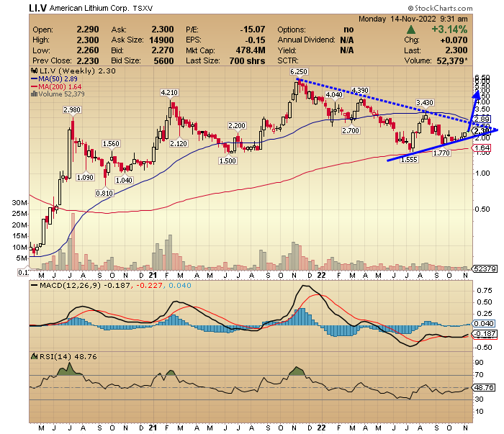Click the 3.430 price label
Screen dimensions: 504x434
(425, 103)
